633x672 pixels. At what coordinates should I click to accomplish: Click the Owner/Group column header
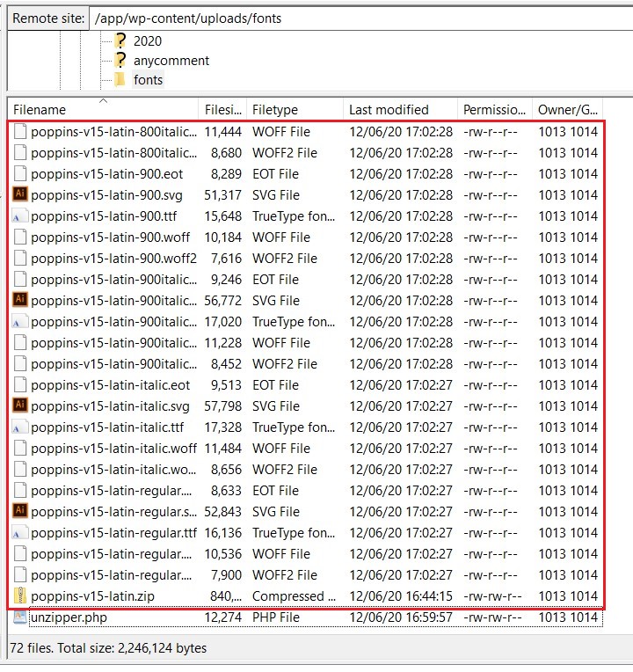[x=568, y=110]
